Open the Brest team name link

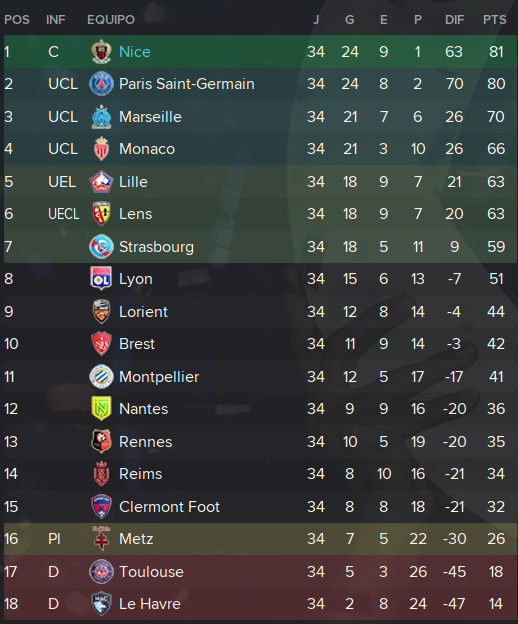point(136,344)
